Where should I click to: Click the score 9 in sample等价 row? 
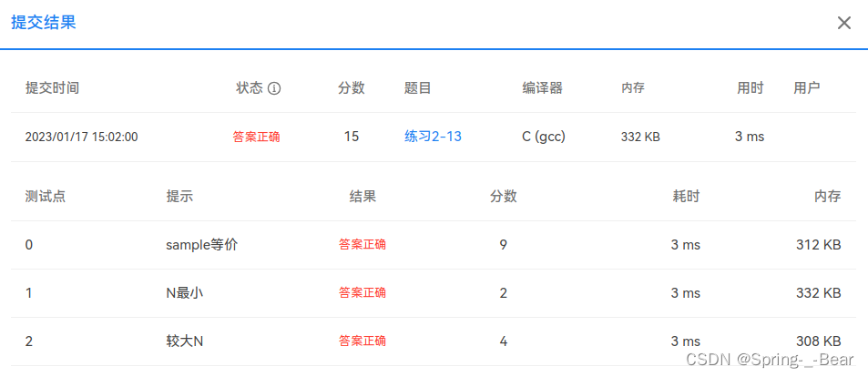[503, 245]
